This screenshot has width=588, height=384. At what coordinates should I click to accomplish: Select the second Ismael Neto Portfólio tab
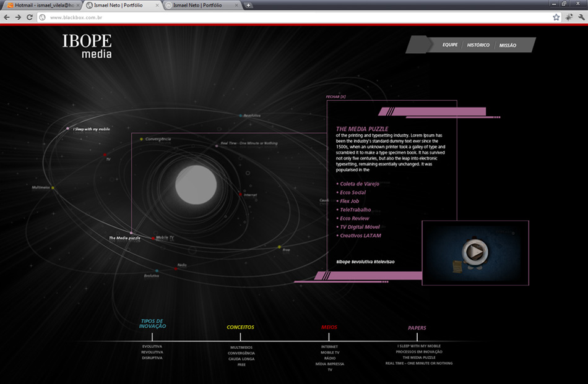tap(201, 5)
